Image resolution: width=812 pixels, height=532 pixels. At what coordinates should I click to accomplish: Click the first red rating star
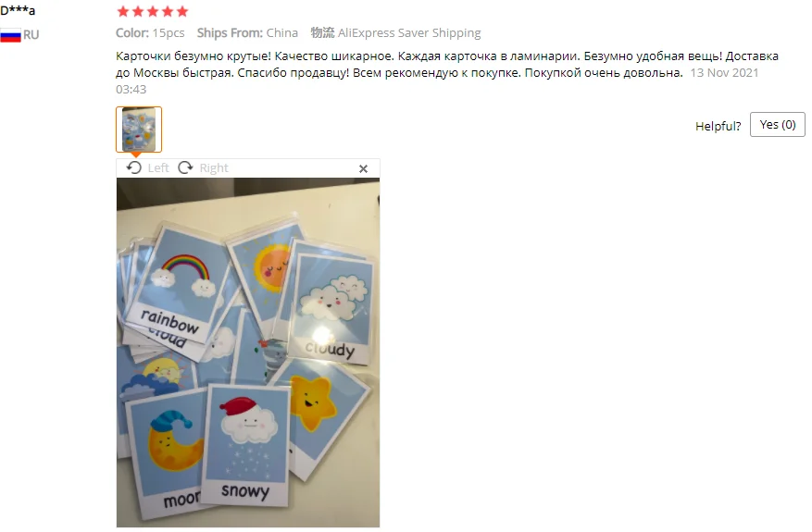[123, 11]
